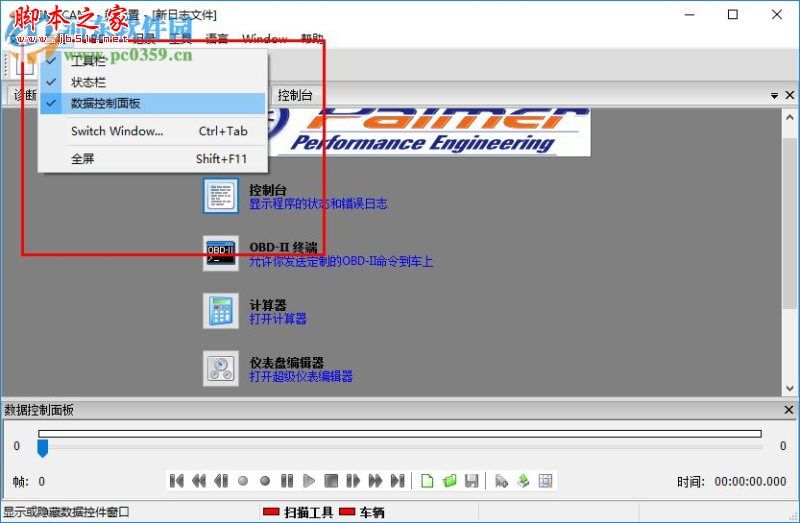
Task: Fast forward the log playback
Action: (375, 481)
